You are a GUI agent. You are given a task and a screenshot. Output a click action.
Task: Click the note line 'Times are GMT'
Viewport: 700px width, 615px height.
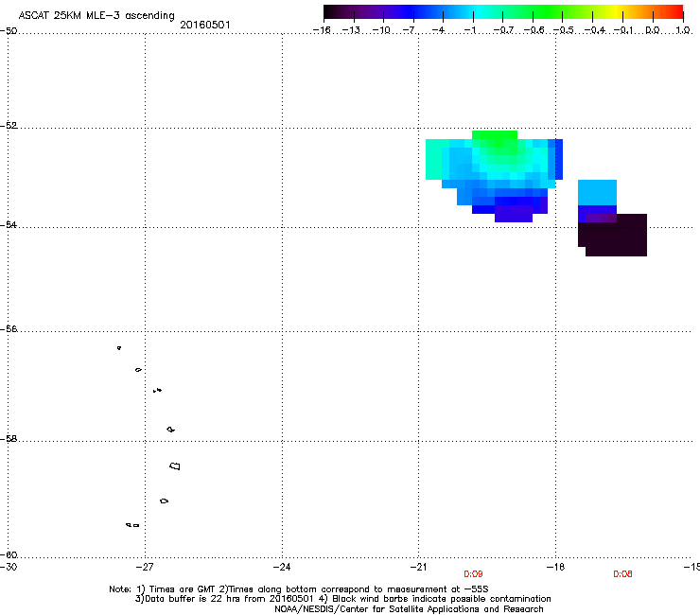tap(183, 589)
